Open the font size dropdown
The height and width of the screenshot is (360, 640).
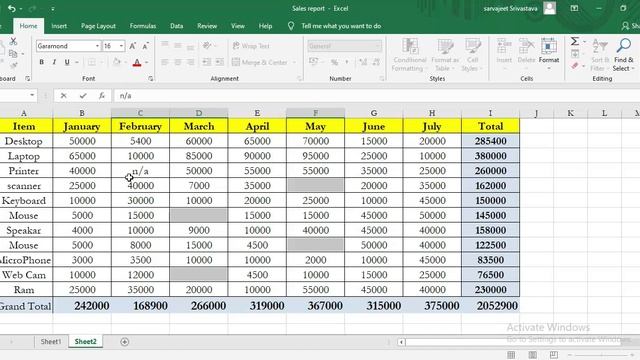[121, 46]
